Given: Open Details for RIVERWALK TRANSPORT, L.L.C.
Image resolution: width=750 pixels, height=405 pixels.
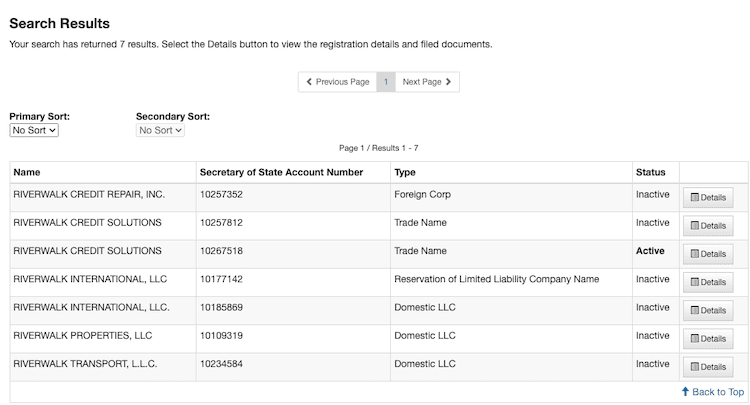Looking at the screenshot, I should [708, 367].
